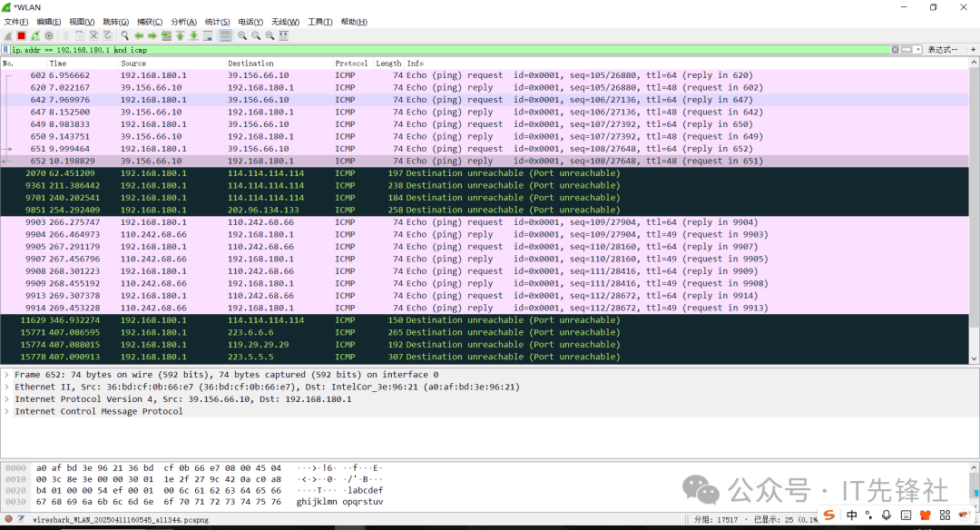Stop the running packet capture

21,35
